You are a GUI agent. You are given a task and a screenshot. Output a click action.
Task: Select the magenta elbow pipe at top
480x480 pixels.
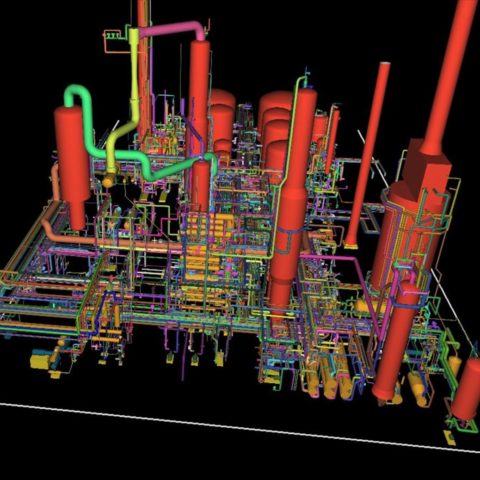click(173, 30)
